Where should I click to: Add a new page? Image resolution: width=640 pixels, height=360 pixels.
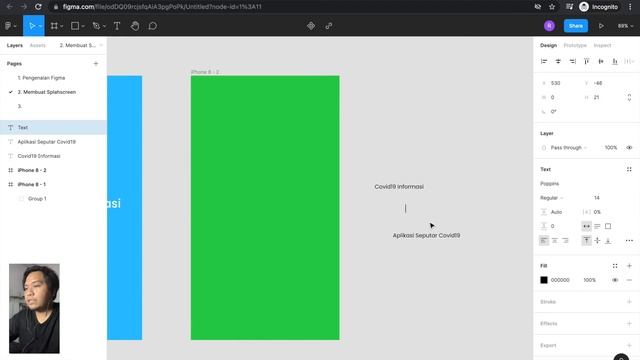pos(96,64)
